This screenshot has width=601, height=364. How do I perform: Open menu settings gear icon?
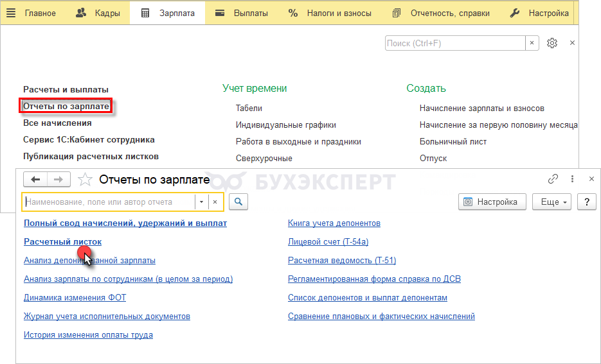pyautogui.click(x=552, y=43)
